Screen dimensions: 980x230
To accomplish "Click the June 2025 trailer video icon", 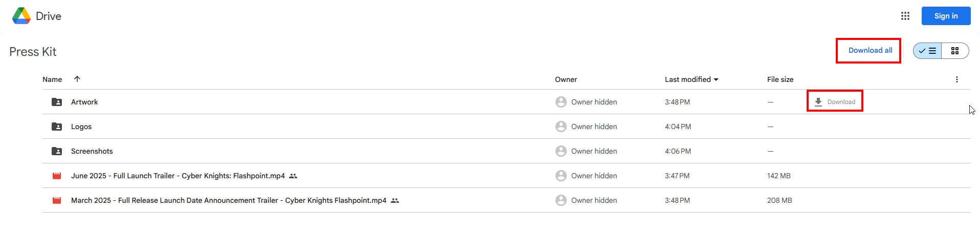I will tap(57, 176).
